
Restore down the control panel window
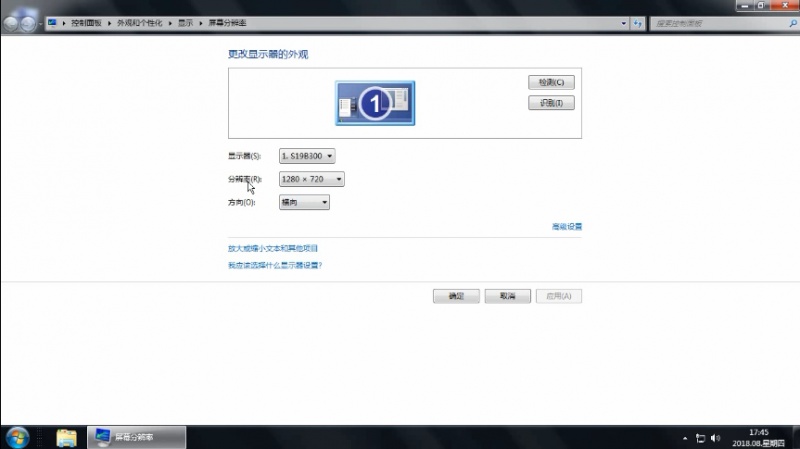pyautogui.click(x=761, y=6)
